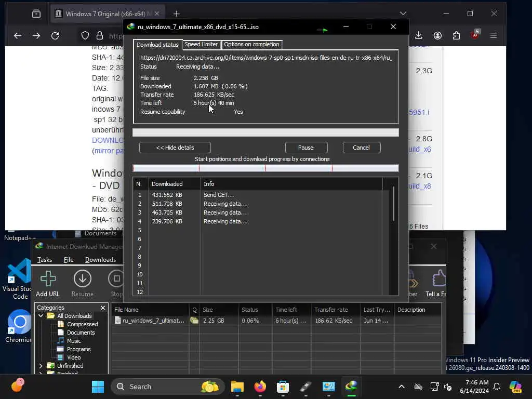Show hidden system tray icons

(402, 387)
